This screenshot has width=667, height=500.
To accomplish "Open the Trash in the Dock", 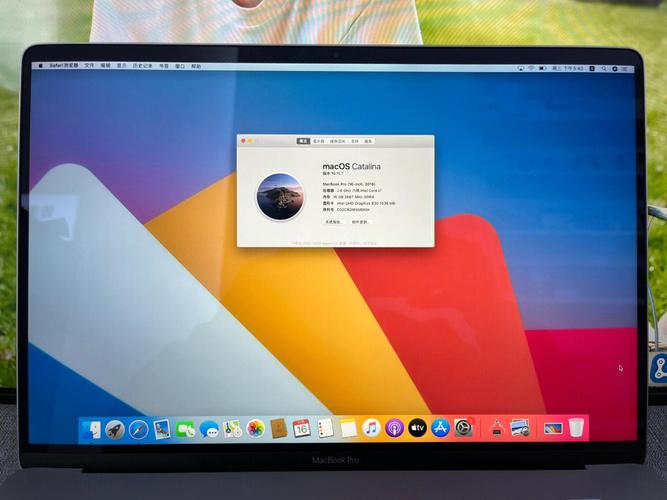I will pos(576,427).
